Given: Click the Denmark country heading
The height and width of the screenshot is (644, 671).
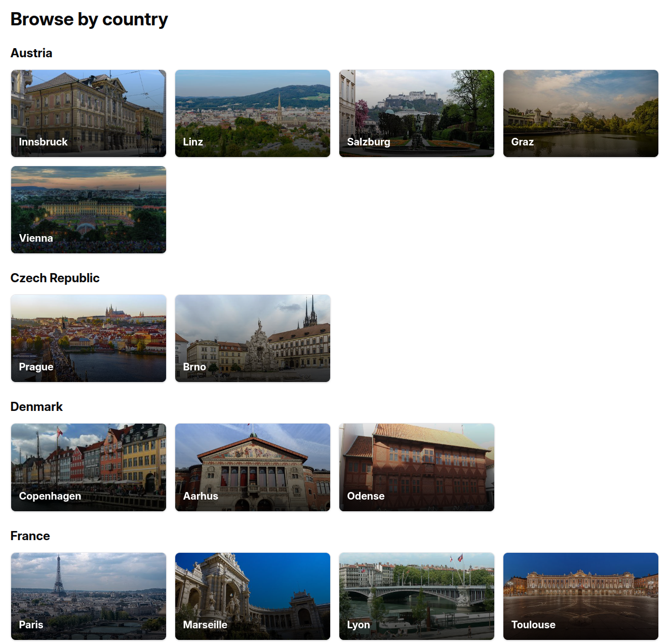Looking at the screenshot, I should click(x=36, y=407).
